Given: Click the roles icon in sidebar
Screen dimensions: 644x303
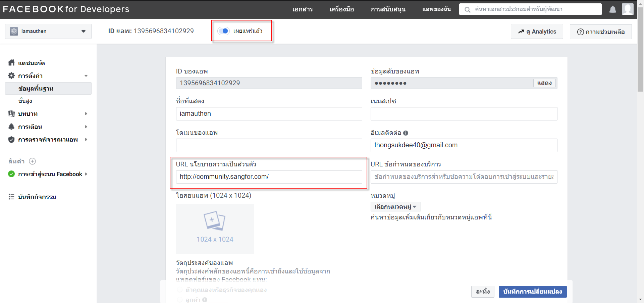Looking at the screenshot, I should (11, 114).
